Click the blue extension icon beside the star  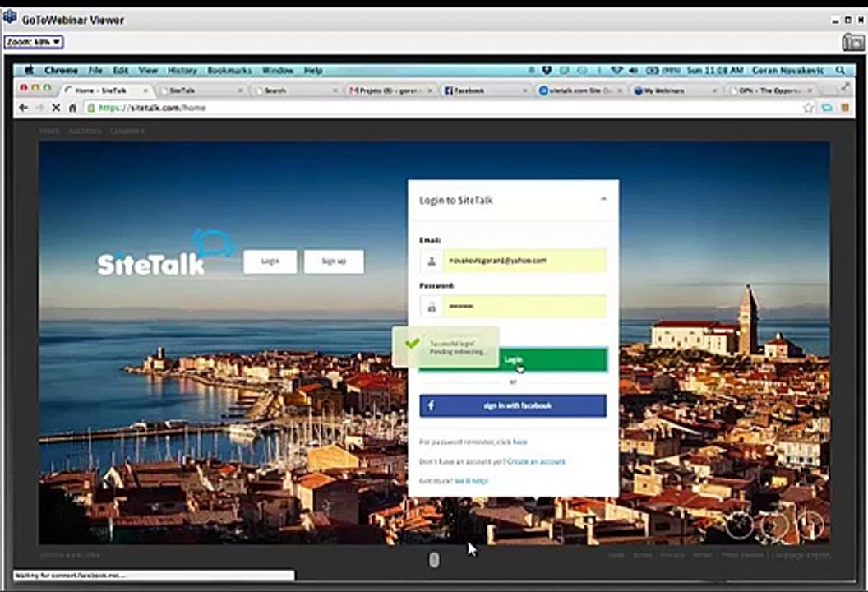(x=827, y=108)
